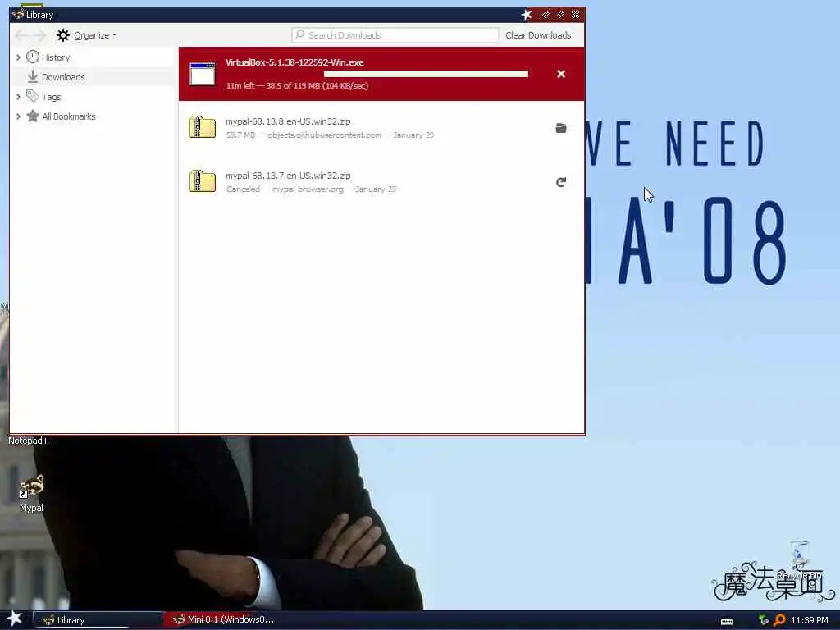Select the mypal-68.13.8.en-US.win32.zip file name
Viewport: 840px width, 630px height.
(x=288, y=121)
